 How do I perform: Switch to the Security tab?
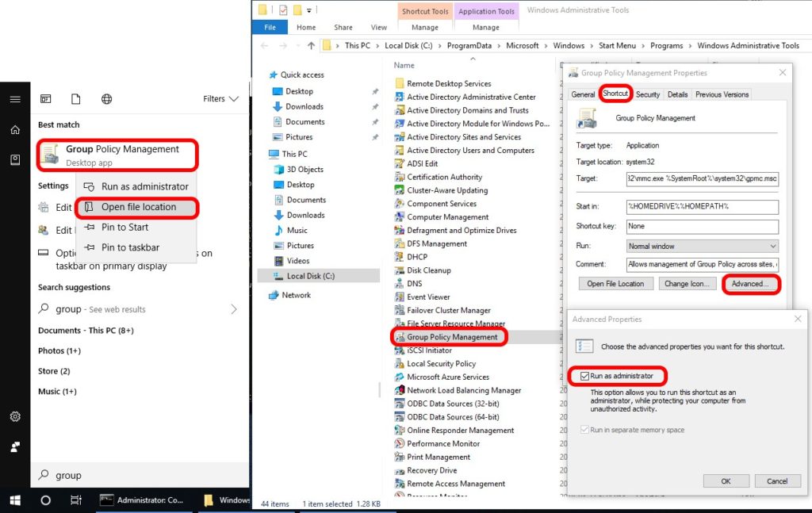pyautogui.click(x=647, y=94)
